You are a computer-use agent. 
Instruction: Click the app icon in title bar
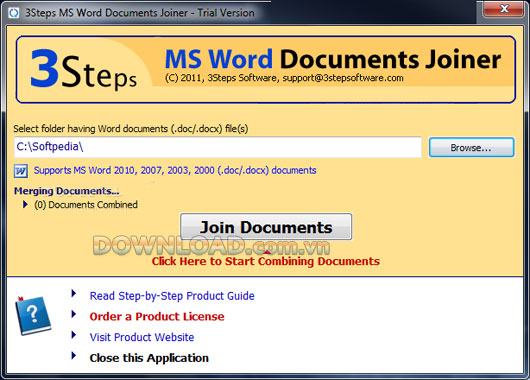coord(14,13)
